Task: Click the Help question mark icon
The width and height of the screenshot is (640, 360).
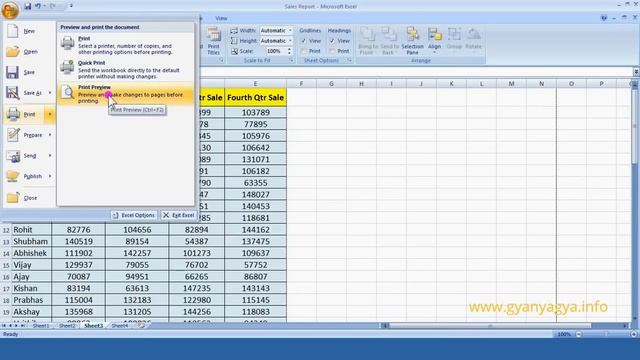Action: 604,18
